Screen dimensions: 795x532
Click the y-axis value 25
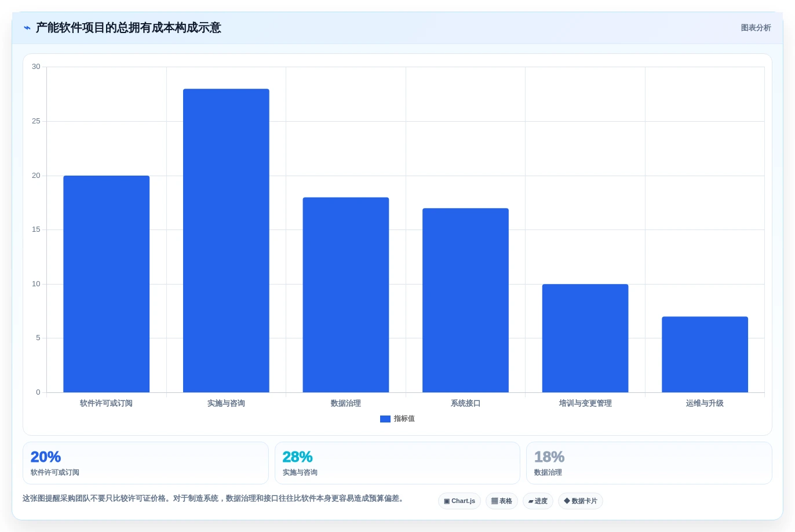click(x=36, y=121)
